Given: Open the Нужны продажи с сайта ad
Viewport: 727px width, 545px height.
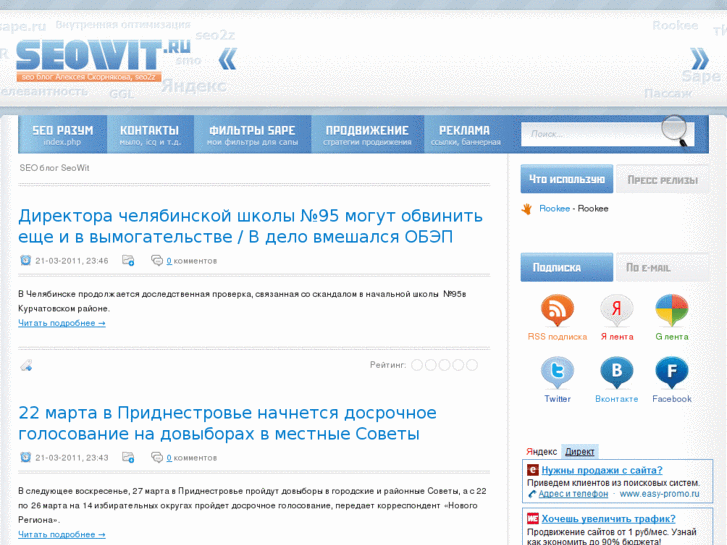Looking at the screenshot, I should pos(602,470).
